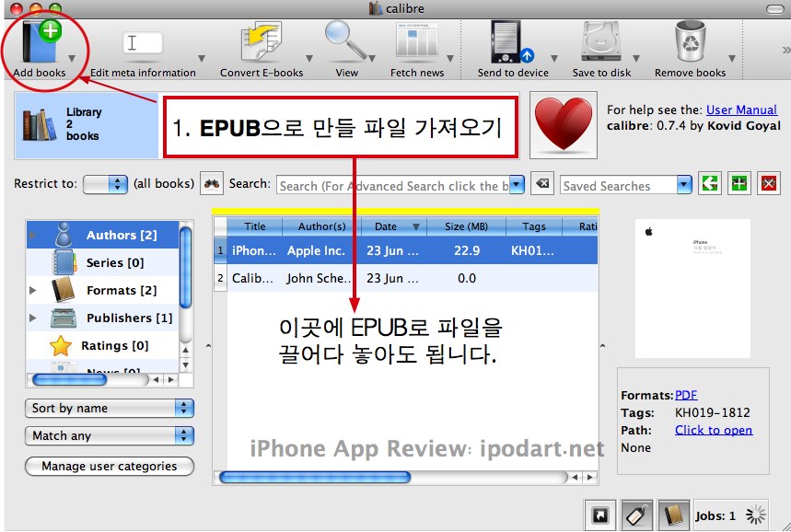Click the cover browser icon in status bar
The image size is (791, 532).
(x=599, y=515)
